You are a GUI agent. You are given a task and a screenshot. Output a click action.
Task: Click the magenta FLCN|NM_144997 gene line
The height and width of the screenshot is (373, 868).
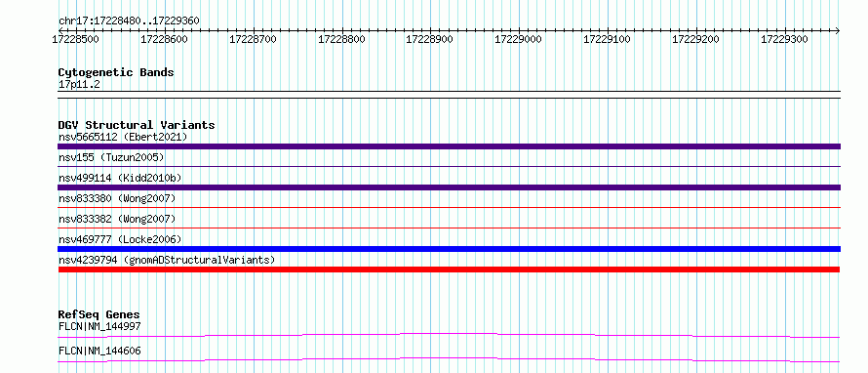(449, 335)
